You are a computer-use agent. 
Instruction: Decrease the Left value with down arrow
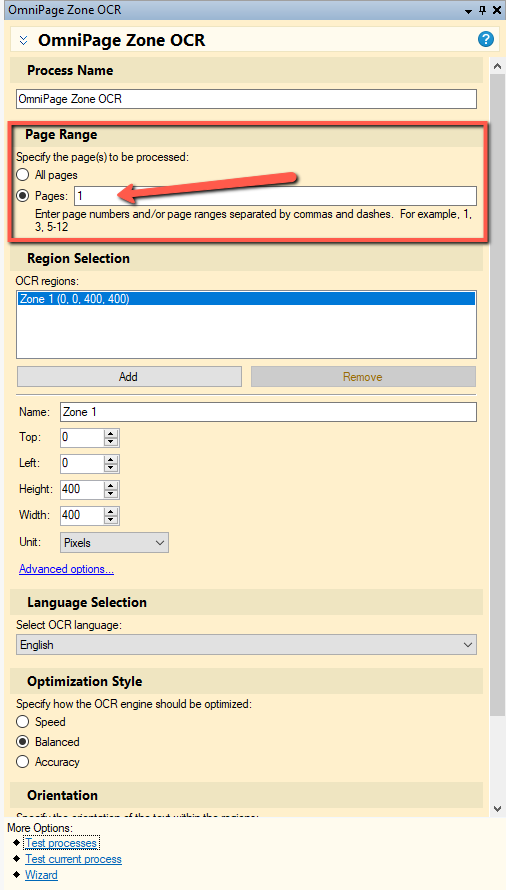(111, 468)
